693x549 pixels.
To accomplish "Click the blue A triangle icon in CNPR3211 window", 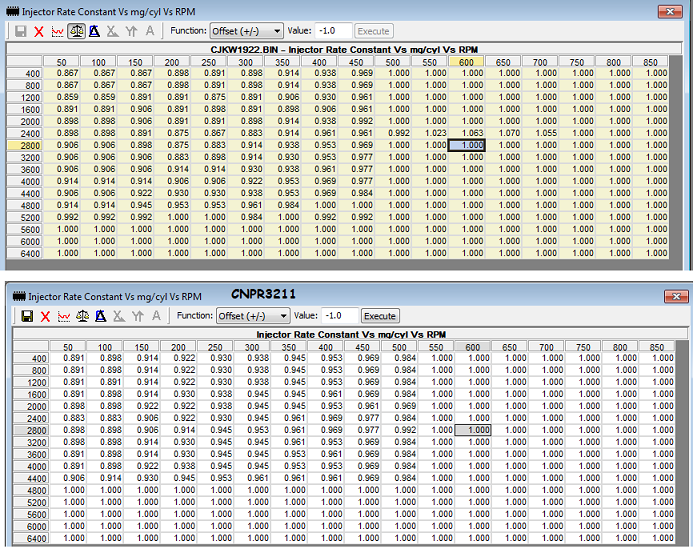I will click(101, 316).
